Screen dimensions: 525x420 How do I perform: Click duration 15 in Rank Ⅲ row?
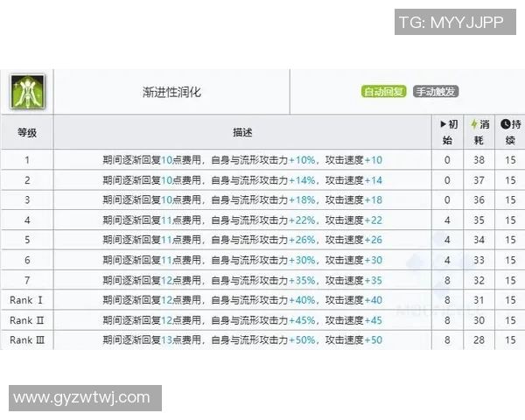[510, 340]
